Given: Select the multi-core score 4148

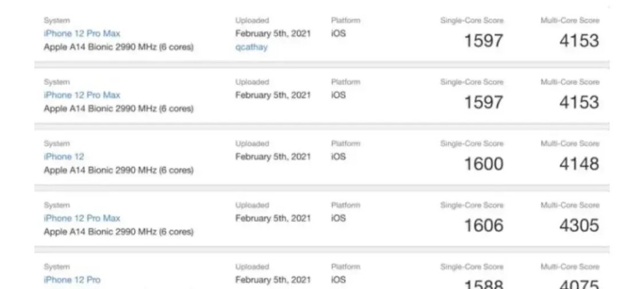Looking at the screenshot, I should [x=579, y=164].
